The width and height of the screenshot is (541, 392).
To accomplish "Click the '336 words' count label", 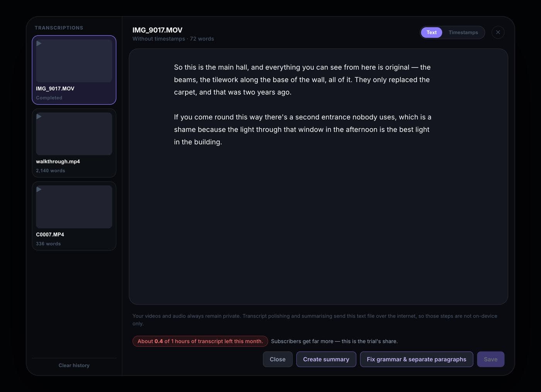I will pyautogui.click(x=48, y=244).
